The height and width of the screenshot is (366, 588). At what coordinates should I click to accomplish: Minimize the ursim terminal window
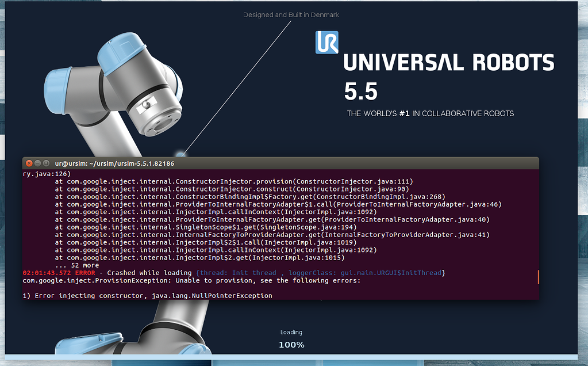37,163
